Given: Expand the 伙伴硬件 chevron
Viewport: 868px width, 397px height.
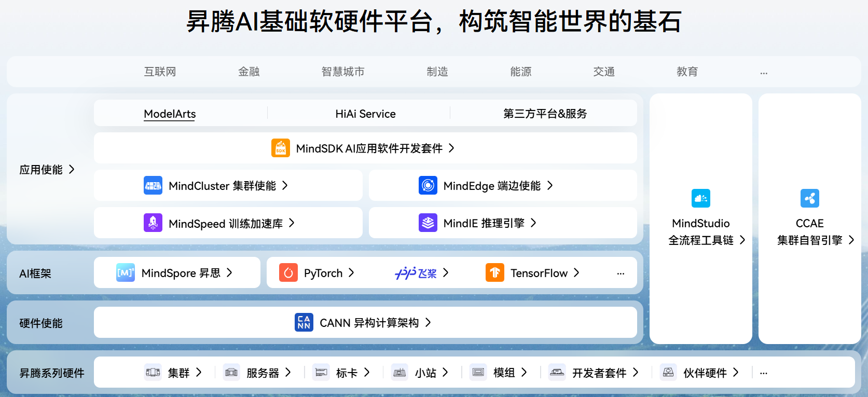Looking at the screenshot, I should [736, 372].
